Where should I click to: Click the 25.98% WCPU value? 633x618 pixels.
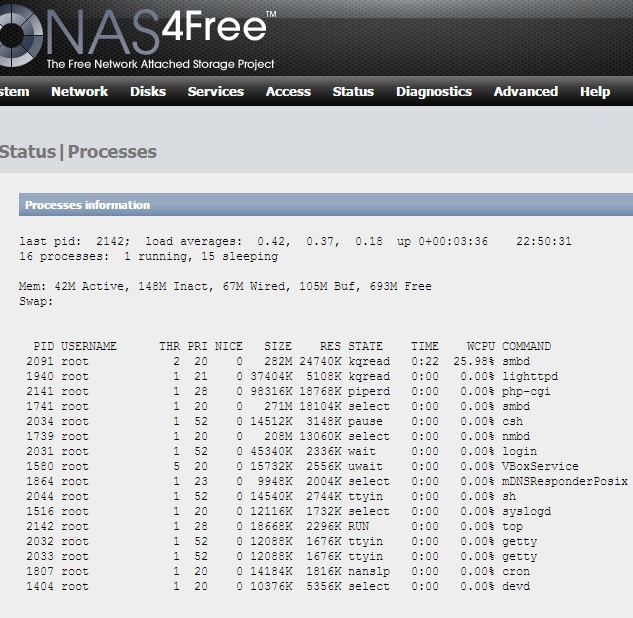474,361
